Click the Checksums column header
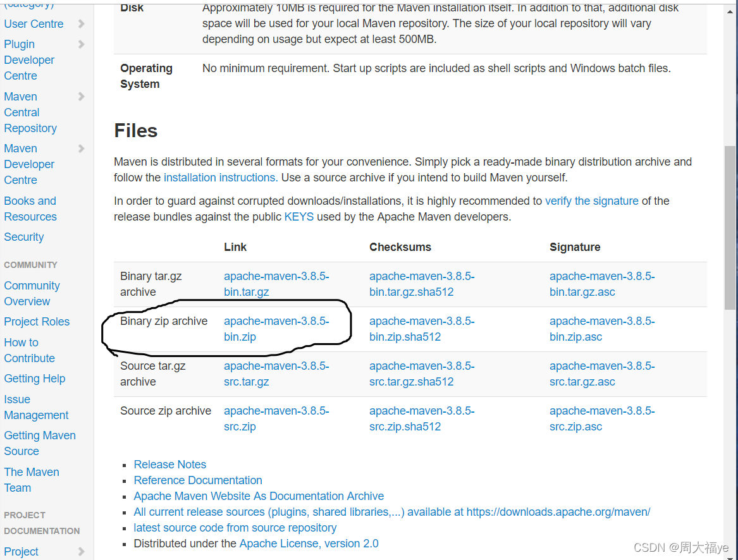The image size is (738, 560). 400,248
